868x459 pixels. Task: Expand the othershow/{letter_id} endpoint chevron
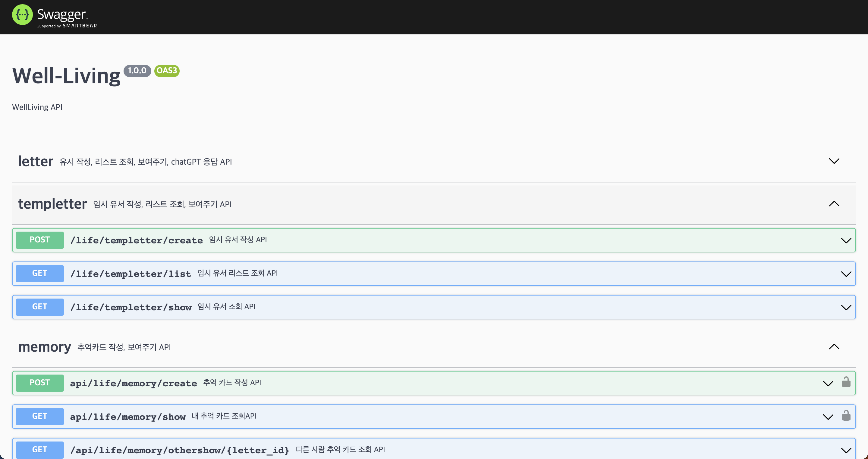pos(846,450)
